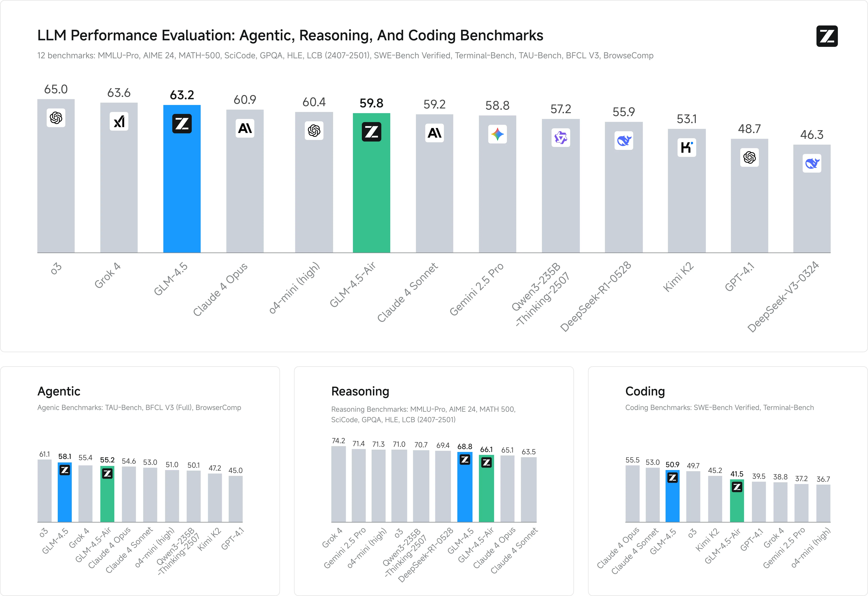Click the Agentic section heading
Screen dimensions: 868x596
[x=59, y=391]
